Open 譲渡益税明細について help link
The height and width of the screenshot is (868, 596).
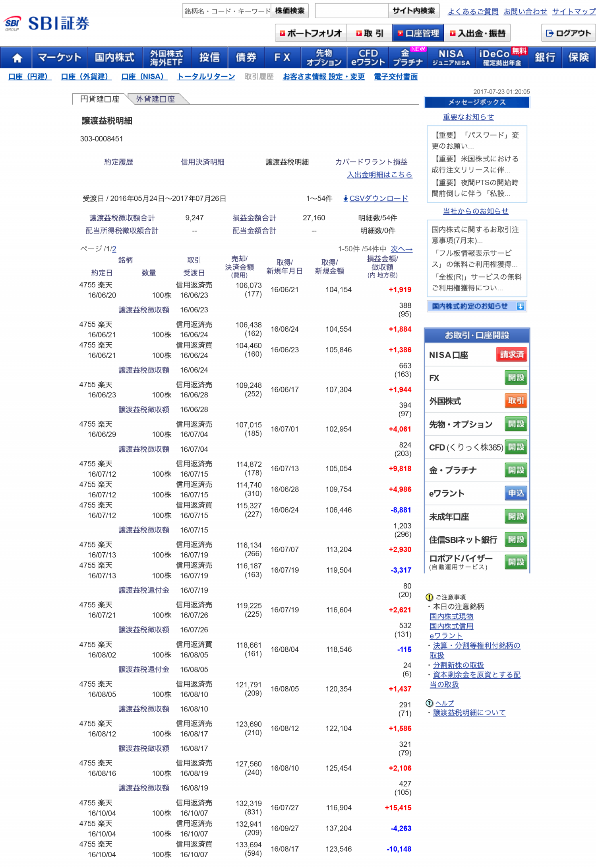coord(469,713)
